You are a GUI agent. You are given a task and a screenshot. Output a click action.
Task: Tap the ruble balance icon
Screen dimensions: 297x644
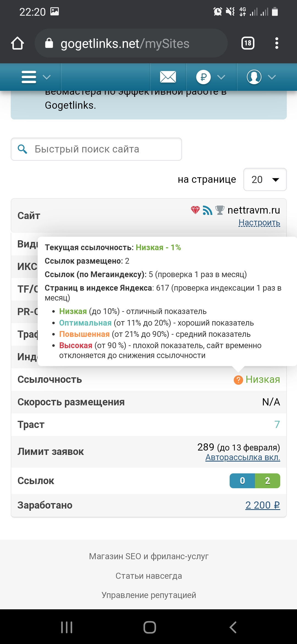pyautogui.click(x=204, y=77)
